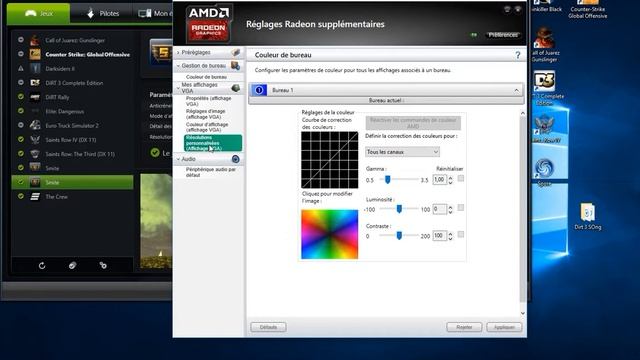640x360 pixels.
Task: Open the Tous les canaux dropdown
Action: pos(402,152)
